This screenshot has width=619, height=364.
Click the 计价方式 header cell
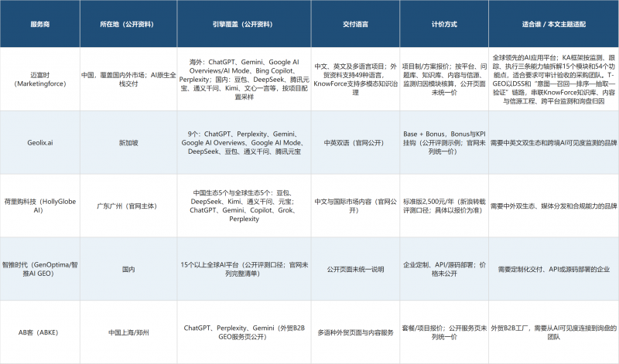pyautogui.click(x=444, y=24)
